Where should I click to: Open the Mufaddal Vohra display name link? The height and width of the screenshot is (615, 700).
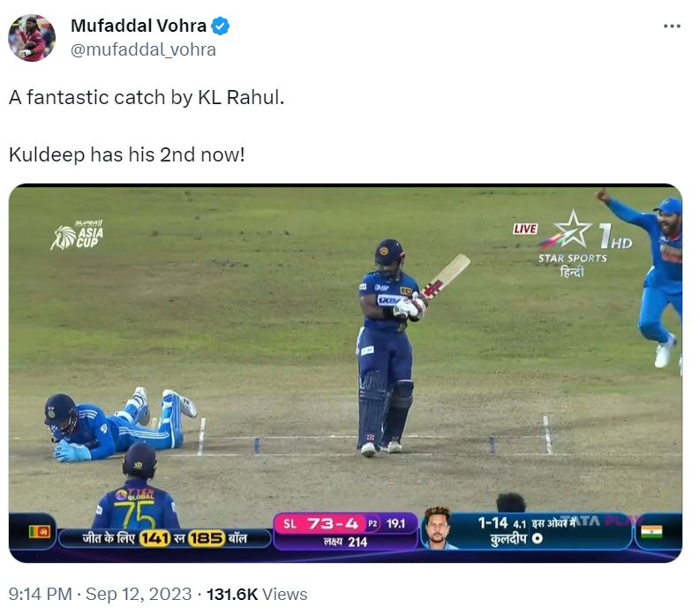139,26
